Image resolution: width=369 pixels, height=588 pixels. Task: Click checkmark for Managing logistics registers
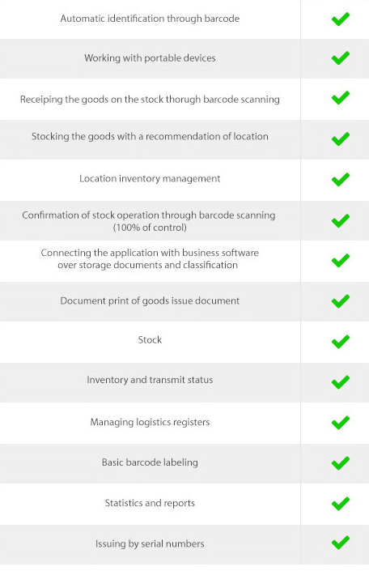click(x=341, y=423)
